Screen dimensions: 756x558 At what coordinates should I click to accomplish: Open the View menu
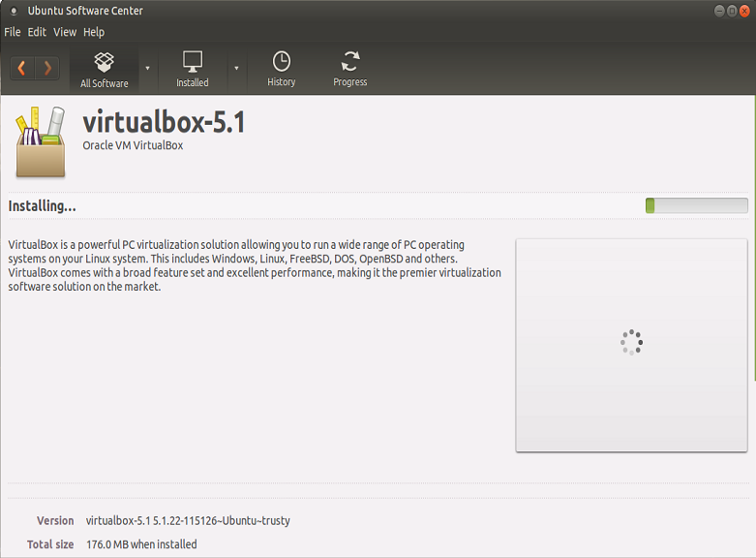[x=65, y=32]
